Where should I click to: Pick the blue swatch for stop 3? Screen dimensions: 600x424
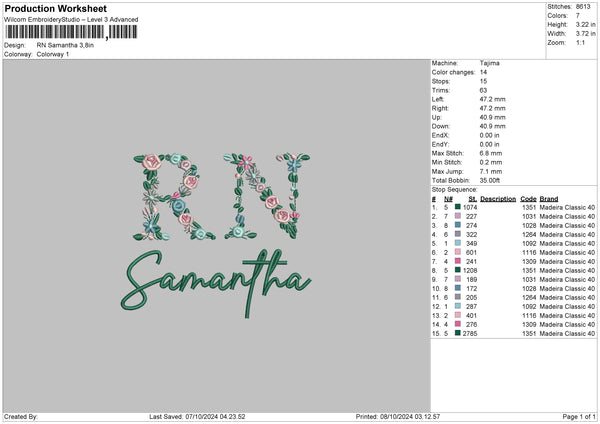point(458,225)
